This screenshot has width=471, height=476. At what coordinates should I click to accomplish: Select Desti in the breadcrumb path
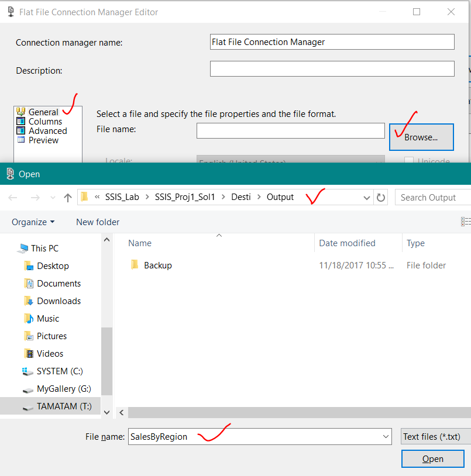tap(241, 198)
